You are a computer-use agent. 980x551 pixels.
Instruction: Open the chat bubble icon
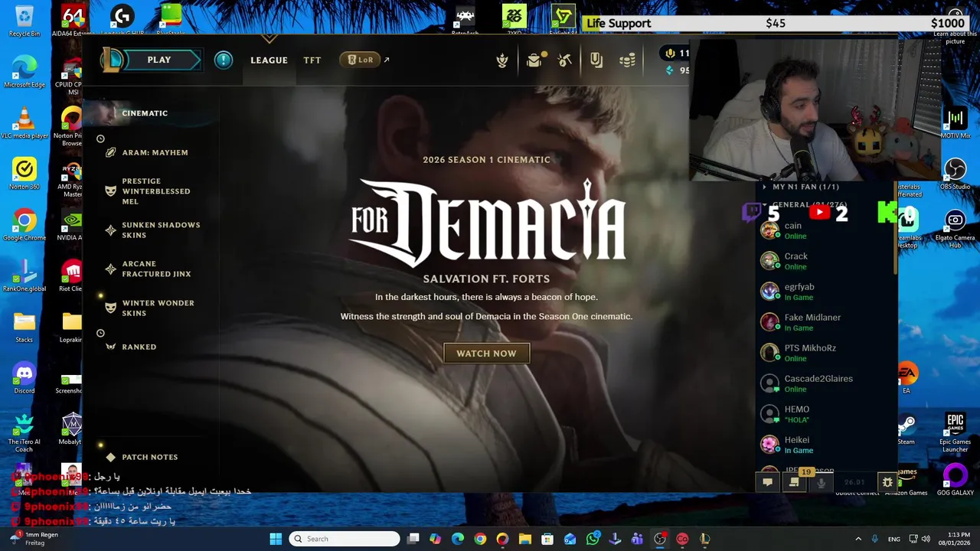click(x=767, y=482)
